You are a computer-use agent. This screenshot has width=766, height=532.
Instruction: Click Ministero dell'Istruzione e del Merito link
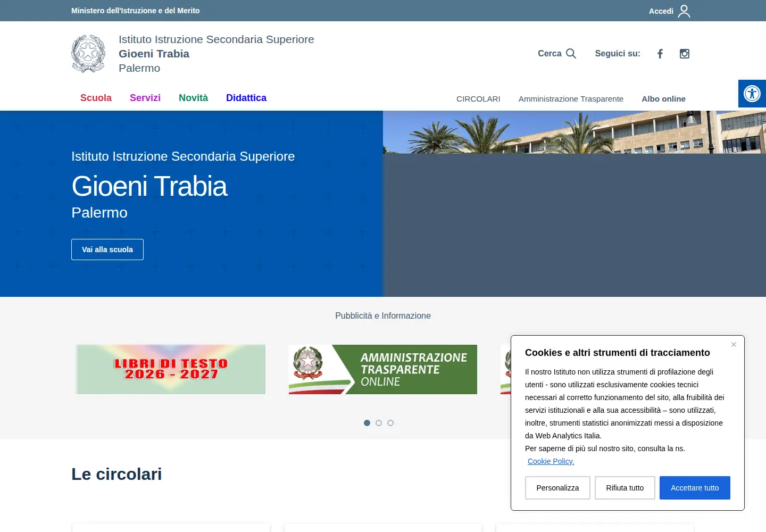click(136, 11)
